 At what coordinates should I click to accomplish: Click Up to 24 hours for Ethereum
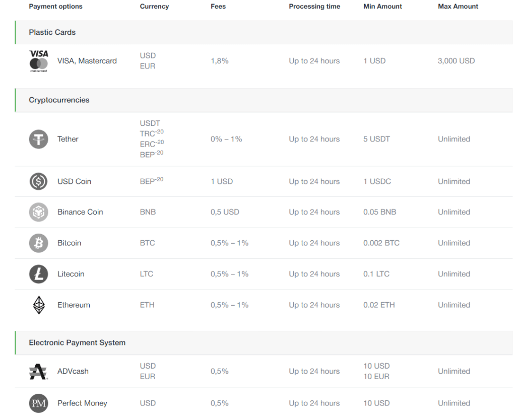(314, 305)
